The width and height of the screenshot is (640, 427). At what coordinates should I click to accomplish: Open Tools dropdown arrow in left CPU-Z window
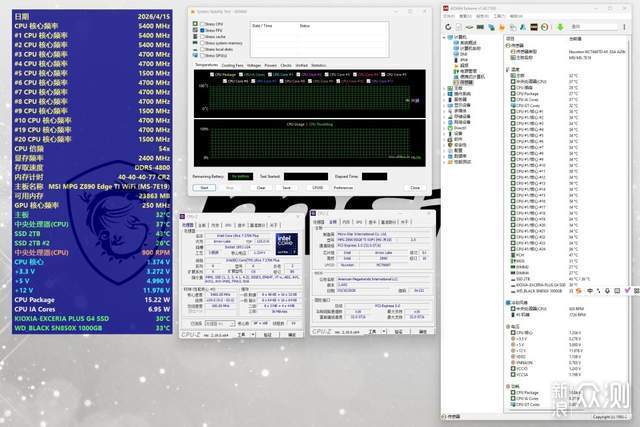[253, 334]
